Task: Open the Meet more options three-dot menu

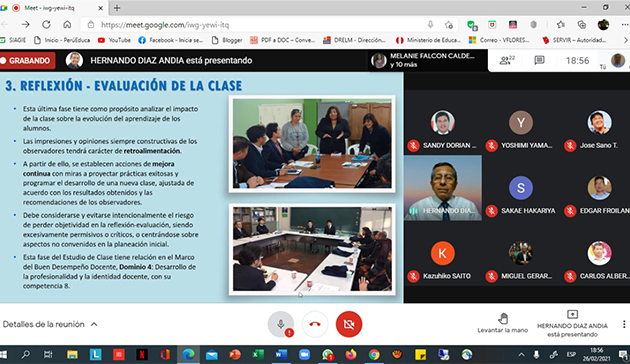Action: click(624, 324)
